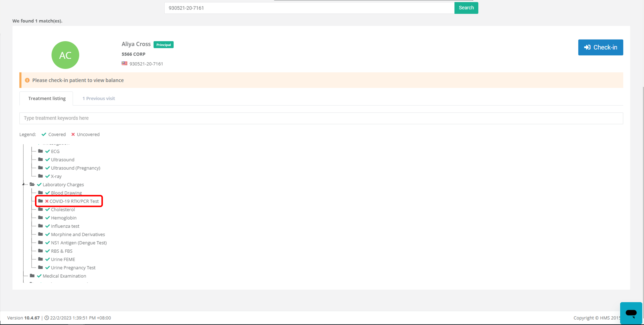Select the Ultrasound (Pregnancy) item
644x325 pixels.
tap(76, 168)
